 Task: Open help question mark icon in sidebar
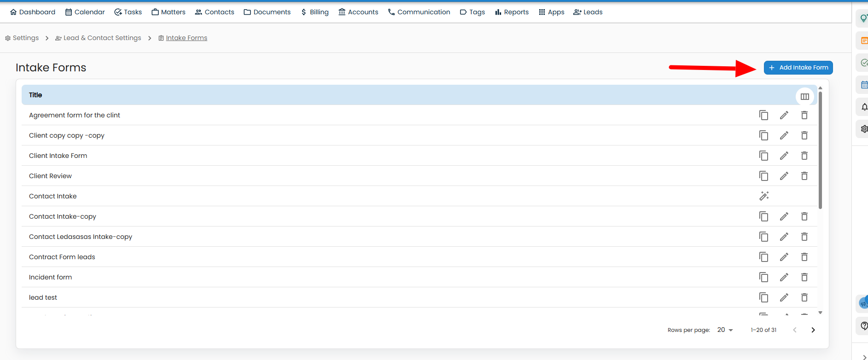click(x=864, y=325)
